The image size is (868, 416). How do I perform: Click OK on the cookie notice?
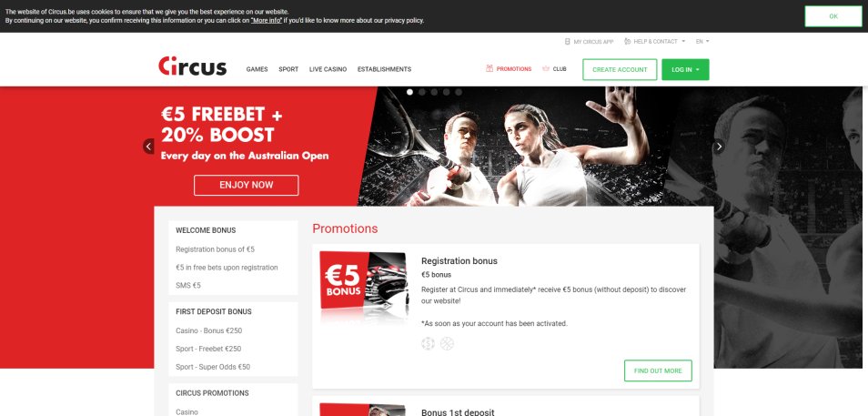click(833, 16)
